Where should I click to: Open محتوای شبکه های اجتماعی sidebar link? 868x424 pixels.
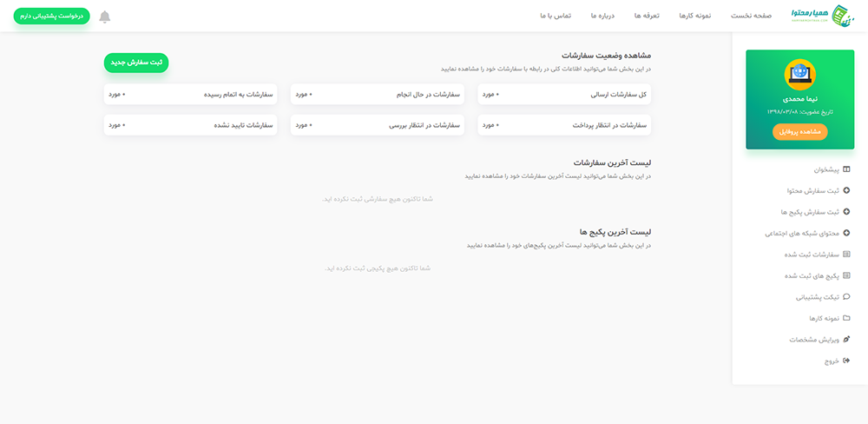(803, 234)
